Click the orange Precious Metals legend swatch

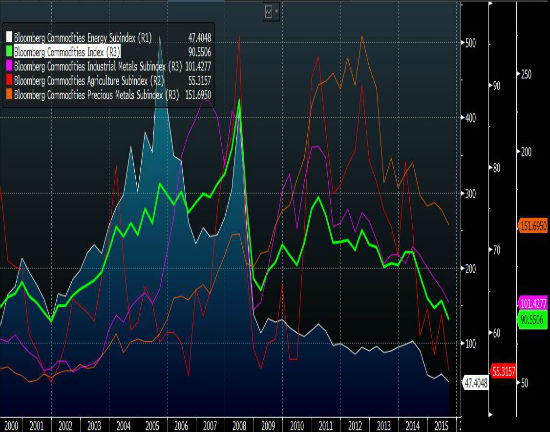(9, 95)
